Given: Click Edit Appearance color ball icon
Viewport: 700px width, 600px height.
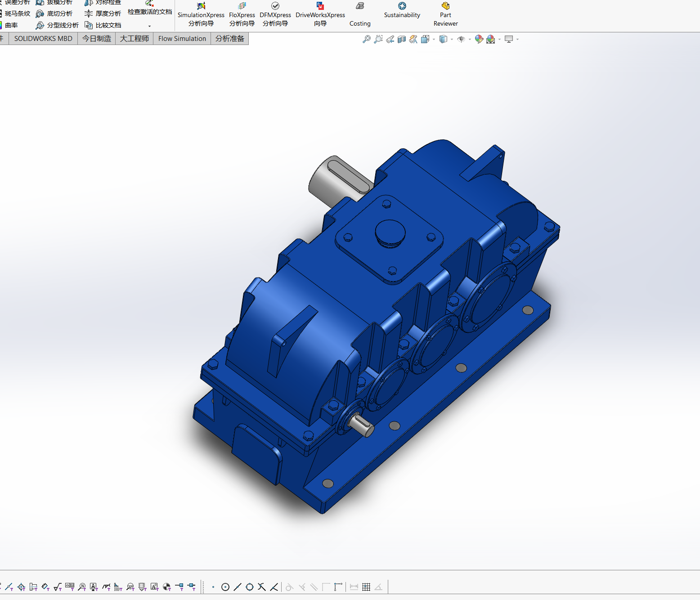Looking at the screenshot, I should pyautogui.click(x=479, y=39).
